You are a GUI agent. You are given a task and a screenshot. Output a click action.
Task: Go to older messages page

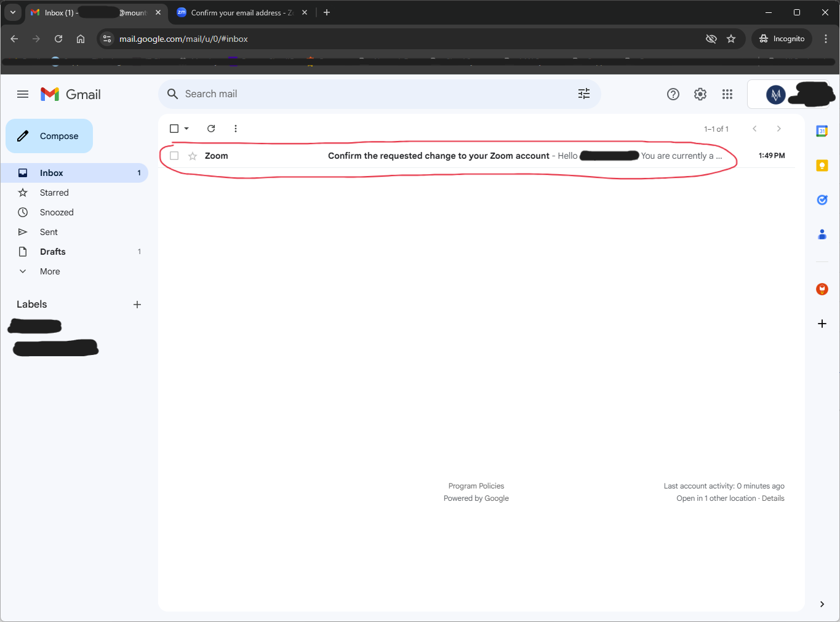pyautogui.click(x=779, y=129)
